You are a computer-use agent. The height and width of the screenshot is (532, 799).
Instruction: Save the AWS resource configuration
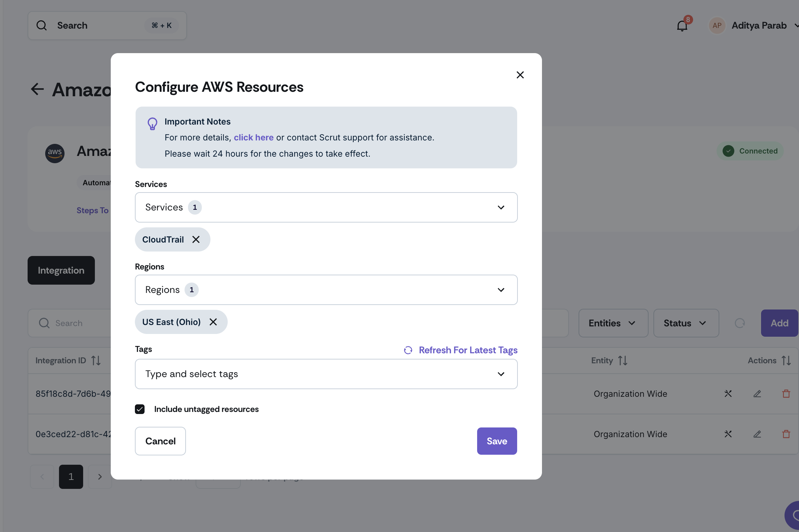coord(497,441)
